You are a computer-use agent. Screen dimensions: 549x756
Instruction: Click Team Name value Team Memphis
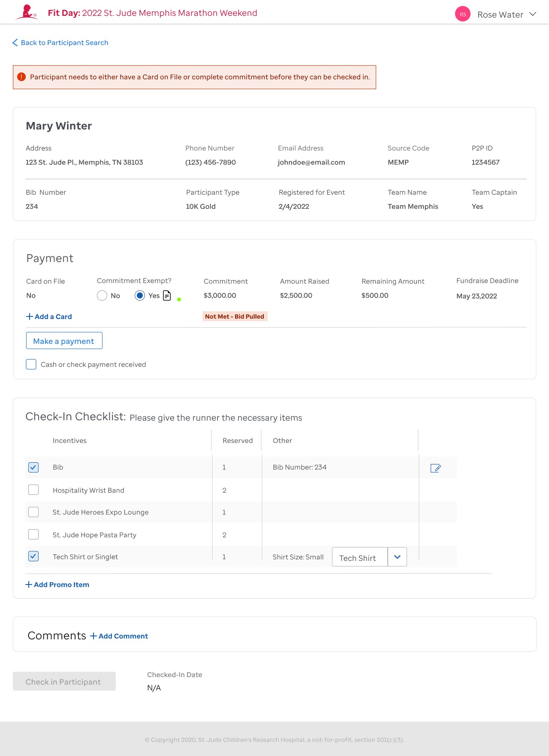tap(413, 206)
